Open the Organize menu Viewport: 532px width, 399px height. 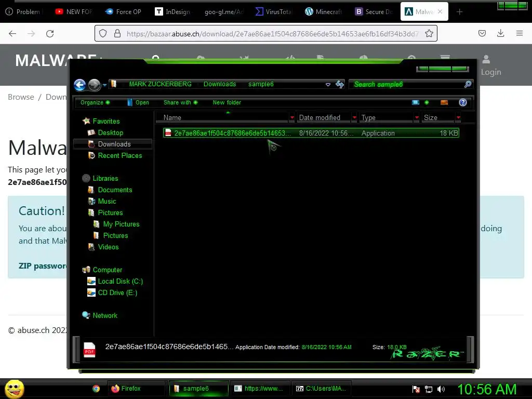coord(95,102)
